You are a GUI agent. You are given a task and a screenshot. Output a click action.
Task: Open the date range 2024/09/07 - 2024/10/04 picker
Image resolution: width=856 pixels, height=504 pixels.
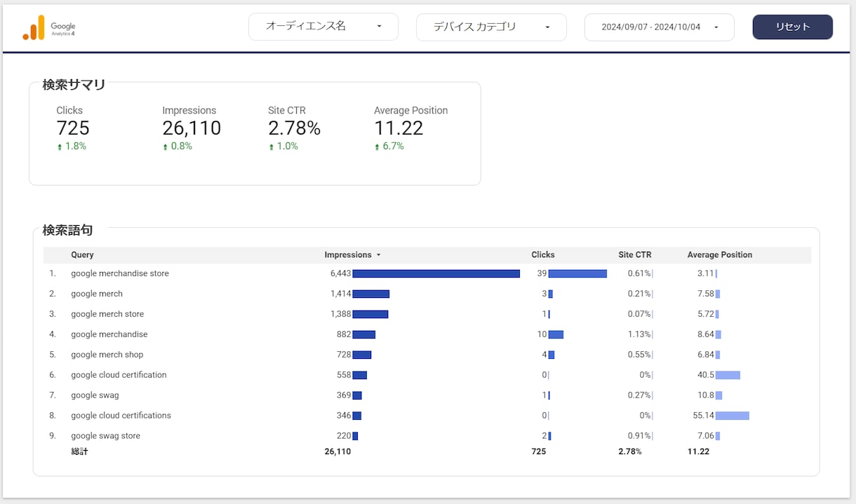(660, 27)
